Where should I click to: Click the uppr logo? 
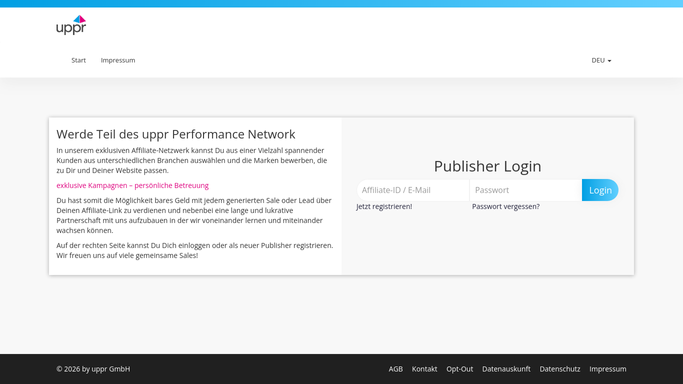71,25
